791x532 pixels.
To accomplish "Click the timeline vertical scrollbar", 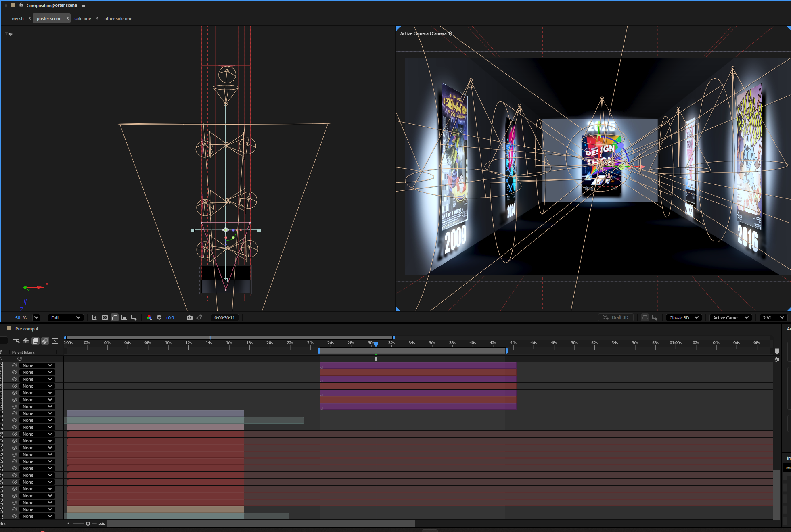I will [x=776, y=495].
